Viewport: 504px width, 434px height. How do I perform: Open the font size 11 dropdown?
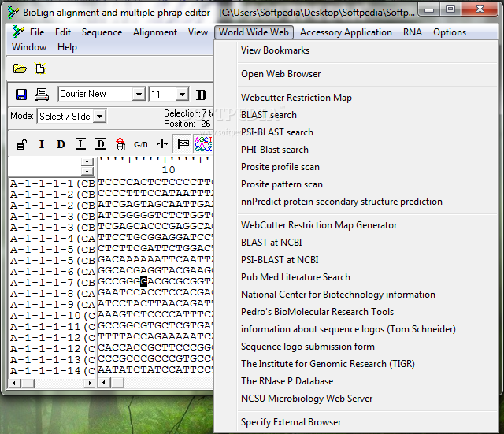click(x=182, y=95)
